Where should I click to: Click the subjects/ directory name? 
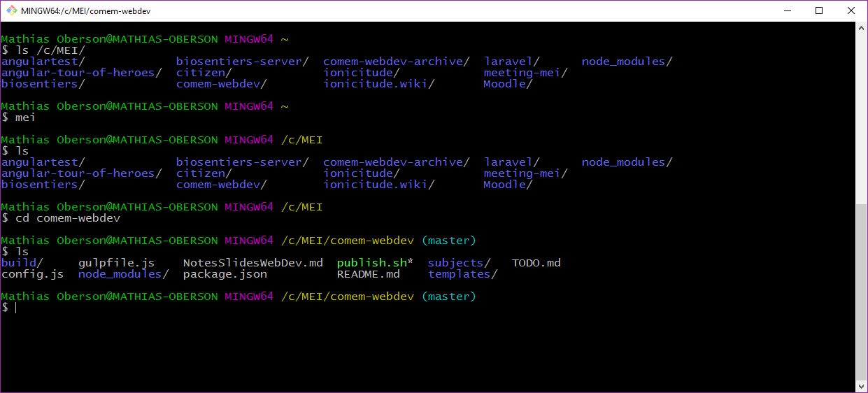point(459,263)
